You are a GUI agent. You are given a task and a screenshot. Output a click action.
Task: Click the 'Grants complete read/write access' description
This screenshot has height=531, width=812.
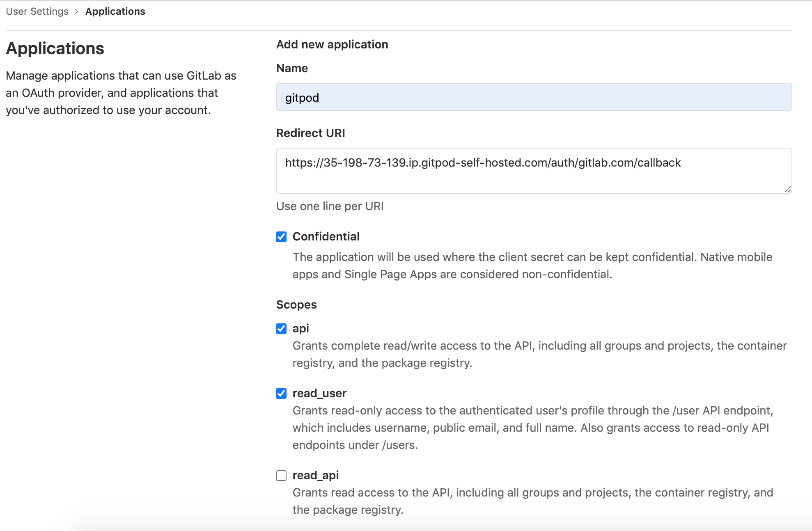pyautogui.click(x=540, y=354)
